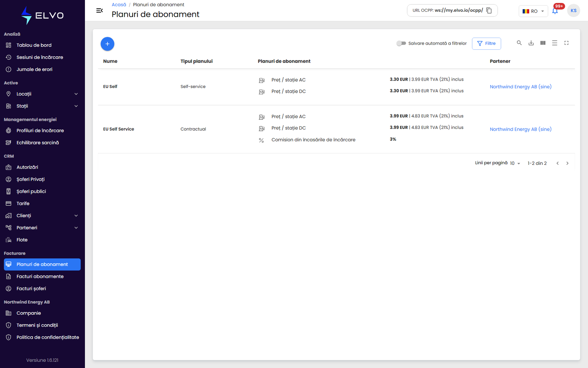588x368 pixels.
Task: Open Northwind Energy AB link in EU Self Service row
Action: (520, 129)
